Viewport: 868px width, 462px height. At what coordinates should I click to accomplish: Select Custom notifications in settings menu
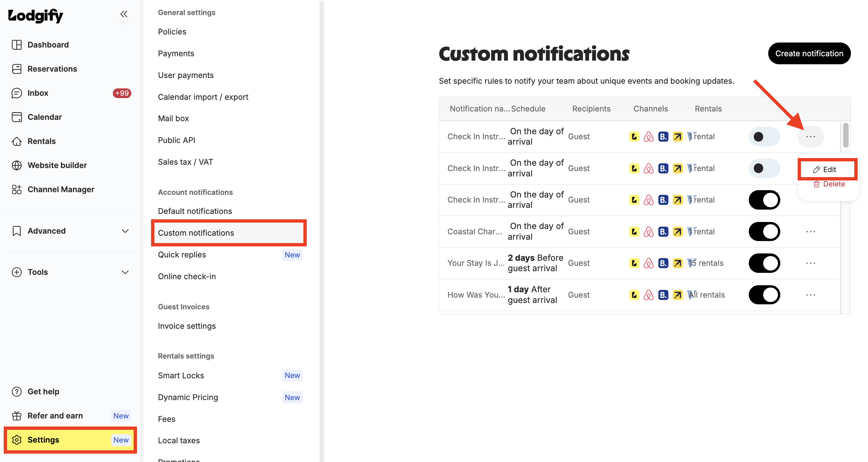coord(229,233)
